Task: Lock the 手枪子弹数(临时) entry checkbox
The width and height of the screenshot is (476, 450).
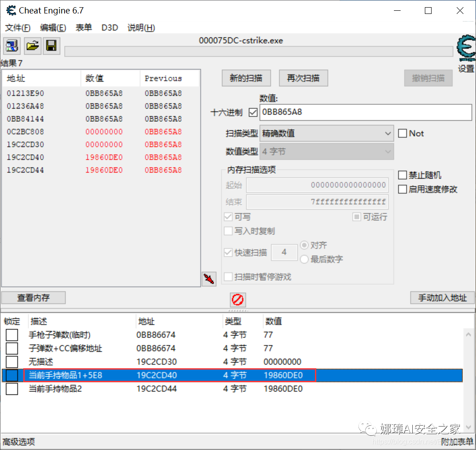Action: [12, 335]
